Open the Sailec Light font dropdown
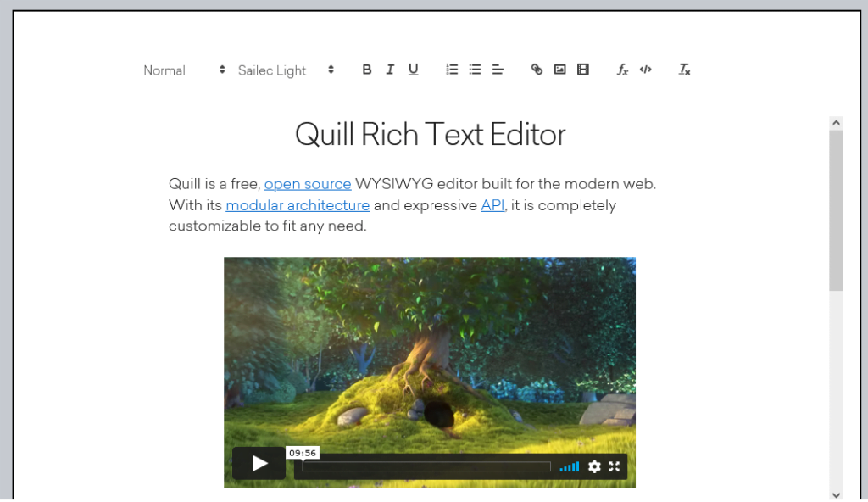Image resolution: width=868 pixels, height=502 pixels. coord(286,70)
